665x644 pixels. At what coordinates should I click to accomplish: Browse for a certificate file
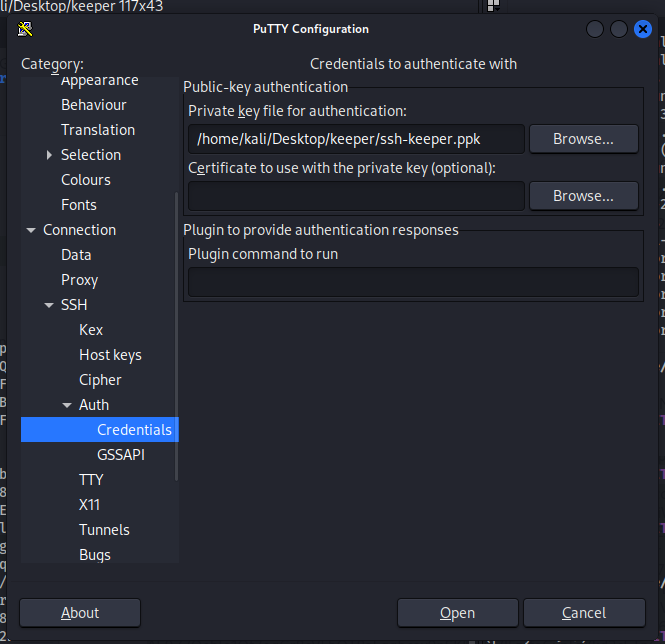tap(584, 196)
